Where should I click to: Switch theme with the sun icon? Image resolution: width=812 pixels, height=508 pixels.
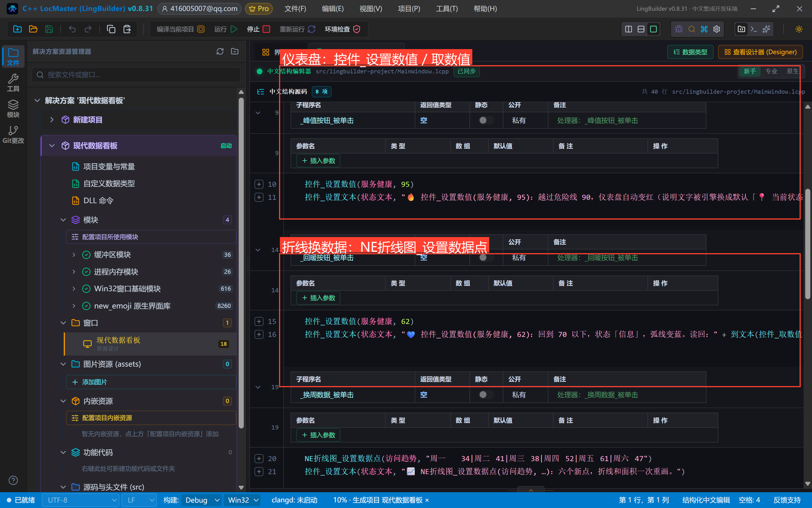pos(799,29)
